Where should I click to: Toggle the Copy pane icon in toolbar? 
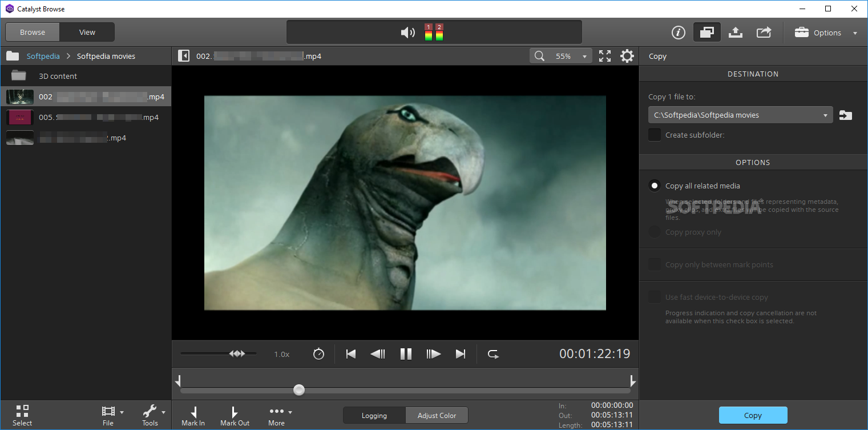coord(706,33)
